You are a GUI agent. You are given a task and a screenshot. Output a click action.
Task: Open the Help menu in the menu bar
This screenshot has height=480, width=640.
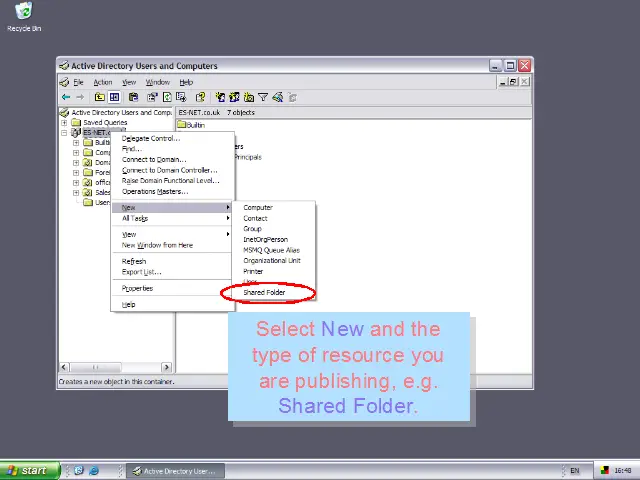(x=186, y=82)
